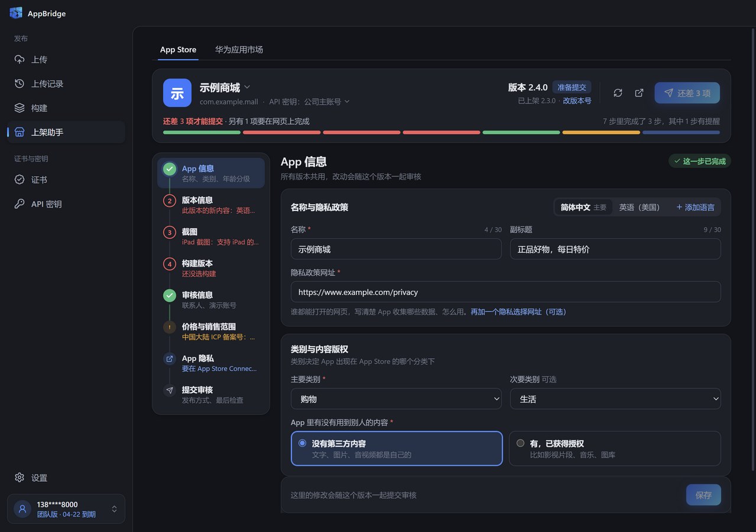The image size is (756, 532).
Task: Click the user avatar icon
Action: [22, 509]
